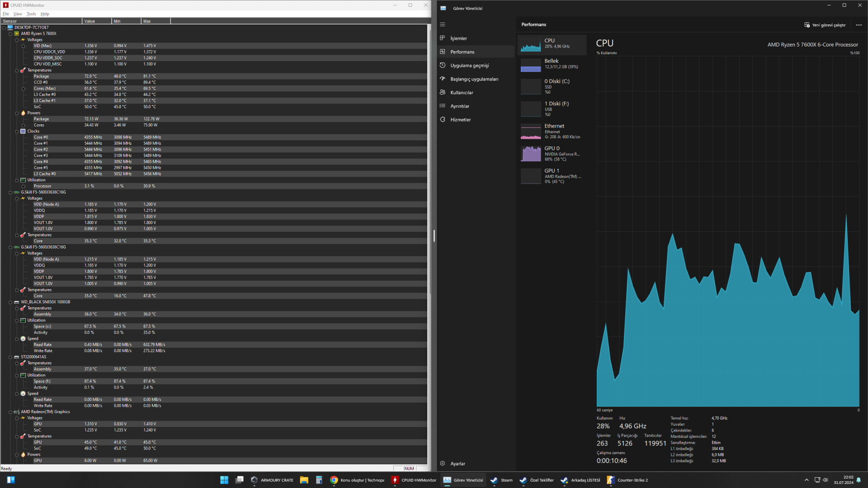Go to the Başlangıç uygulamaları page

click(474, 79)
